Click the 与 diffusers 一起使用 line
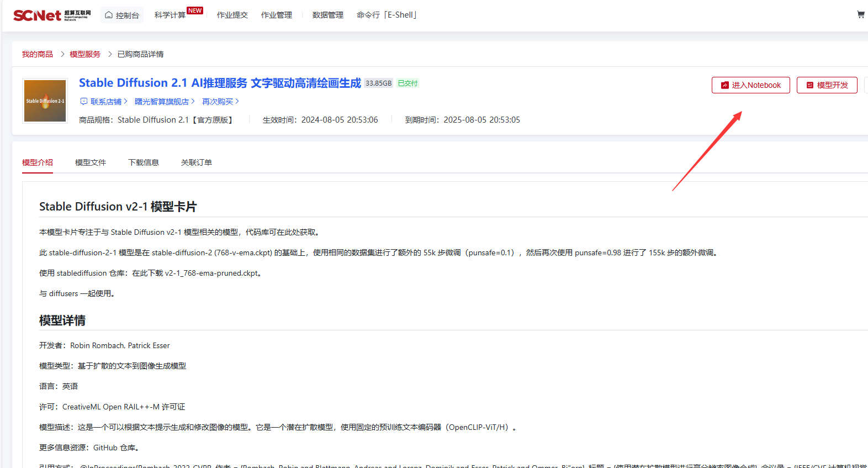 [x=77, y=293]
